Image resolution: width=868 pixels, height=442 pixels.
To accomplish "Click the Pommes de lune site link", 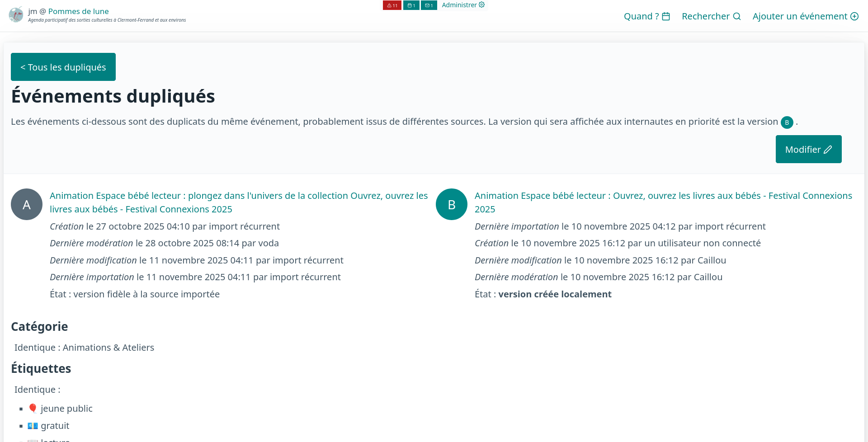I will pos(78,11).
